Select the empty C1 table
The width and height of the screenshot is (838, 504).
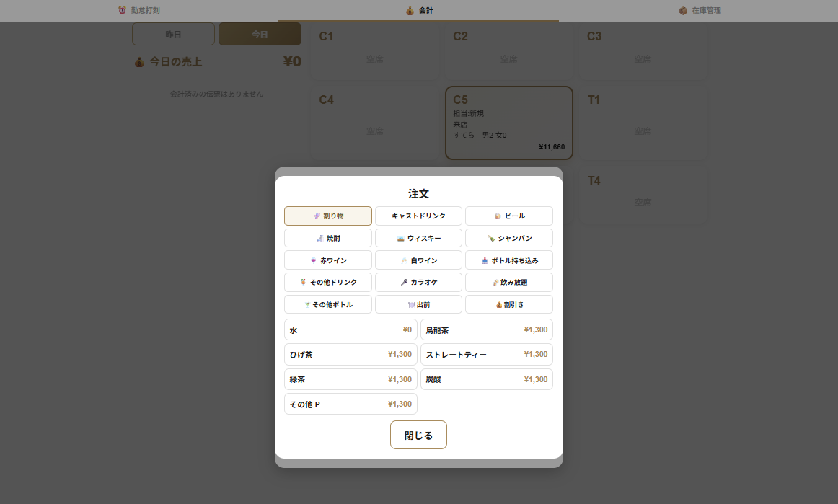tap(374, 50)
